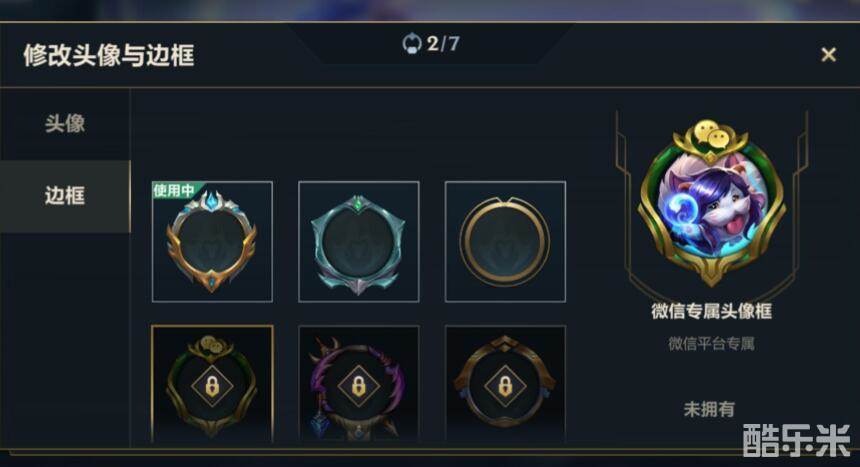Select the 边框 tab

coord(65,196)
